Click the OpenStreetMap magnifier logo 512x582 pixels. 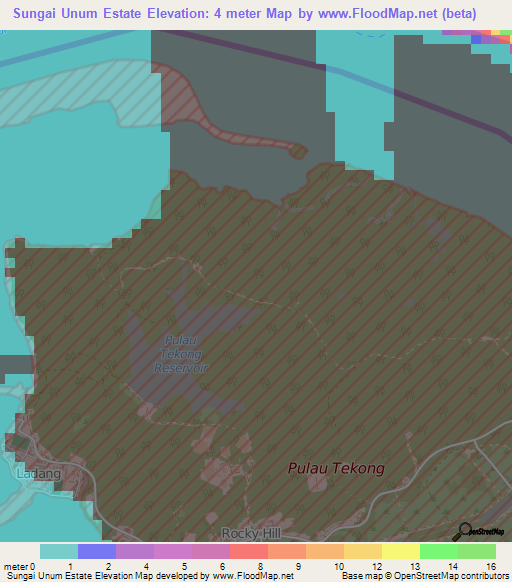[x=478, y=532]
